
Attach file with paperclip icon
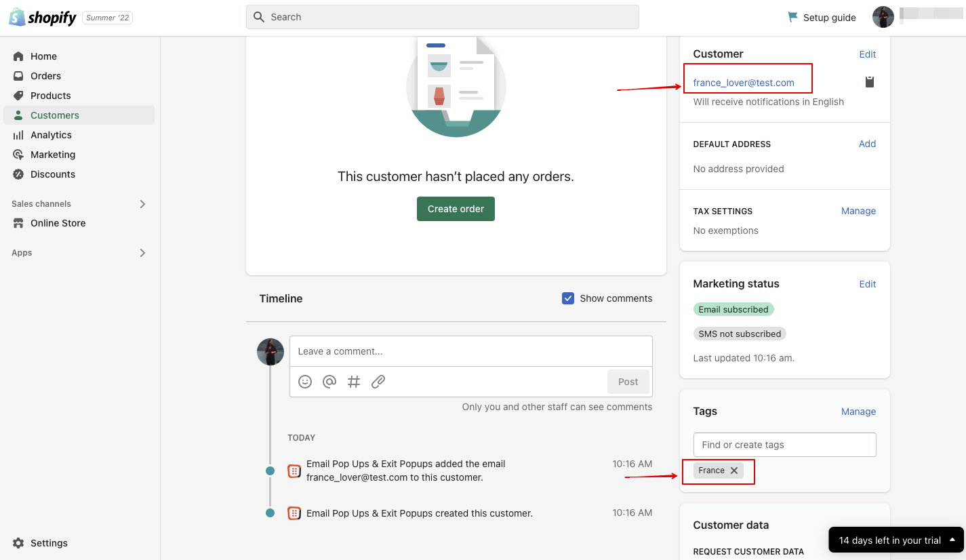[x=378, y=382]
